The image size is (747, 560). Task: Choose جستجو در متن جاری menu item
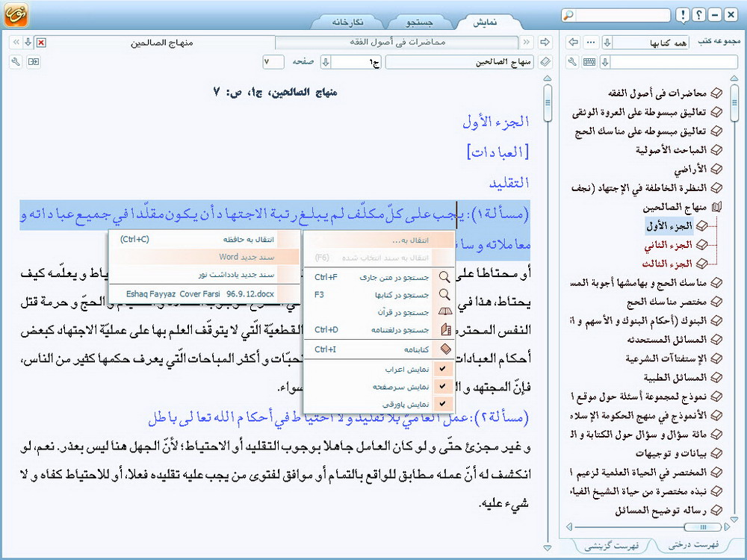pyautogui.click(x=379, y=277)
